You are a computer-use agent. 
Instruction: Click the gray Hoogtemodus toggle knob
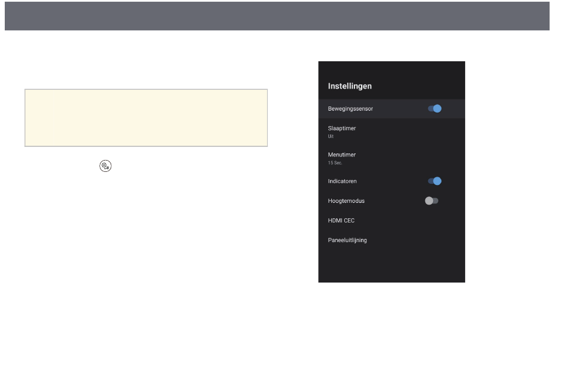[x=429, y=200]
